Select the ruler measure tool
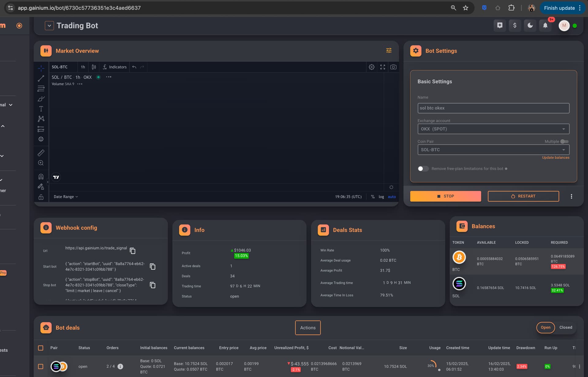 tap(41, 153)
